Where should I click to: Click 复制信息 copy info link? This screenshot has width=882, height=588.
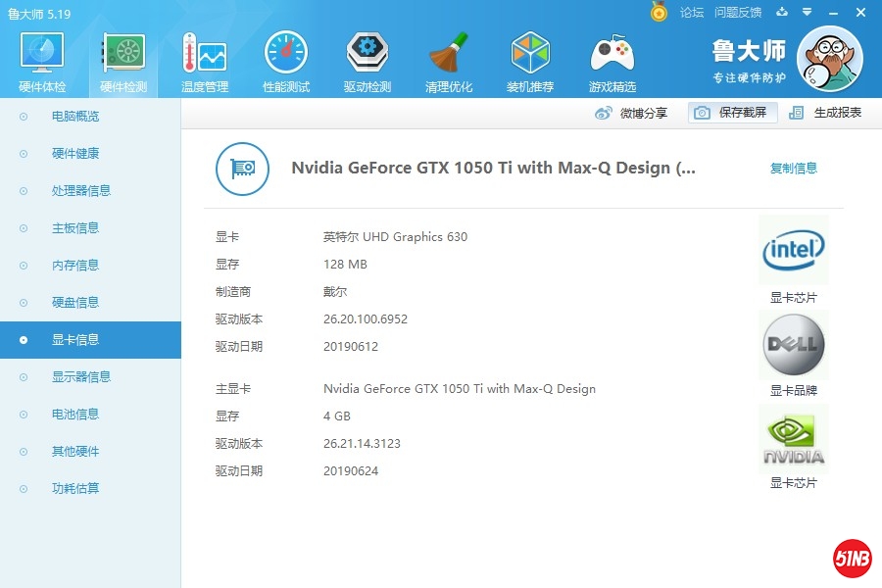pyautogui.click(x=794, y=169)
